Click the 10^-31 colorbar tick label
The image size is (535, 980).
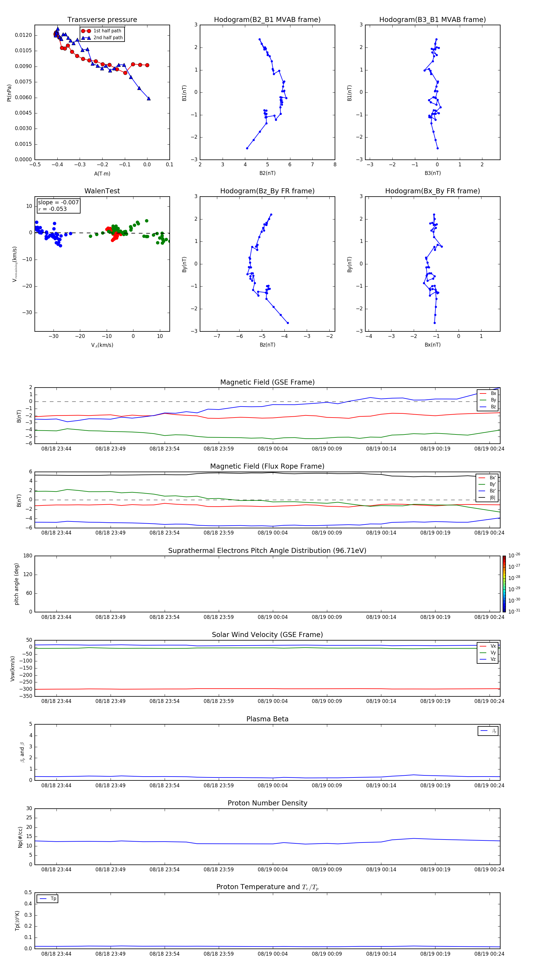pyautogui.click(x=514, y=611)
